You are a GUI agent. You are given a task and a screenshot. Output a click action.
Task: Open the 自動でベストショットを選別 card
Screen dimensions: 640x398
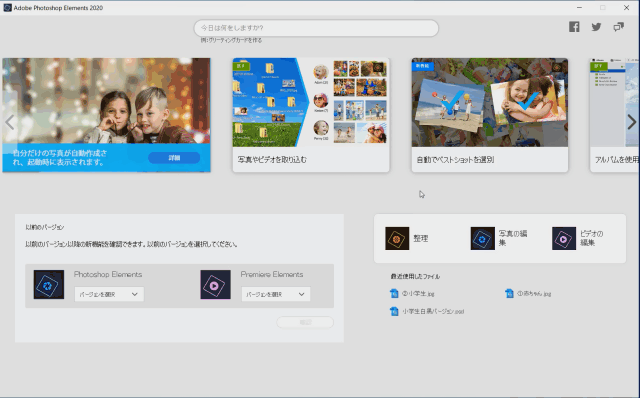(490, 115)
